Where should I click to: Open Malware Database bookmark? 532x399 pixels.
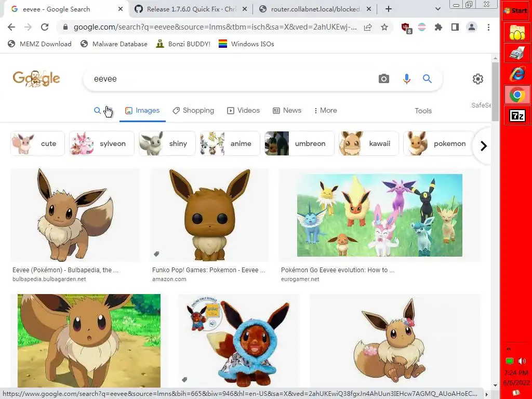click(114, 44)
